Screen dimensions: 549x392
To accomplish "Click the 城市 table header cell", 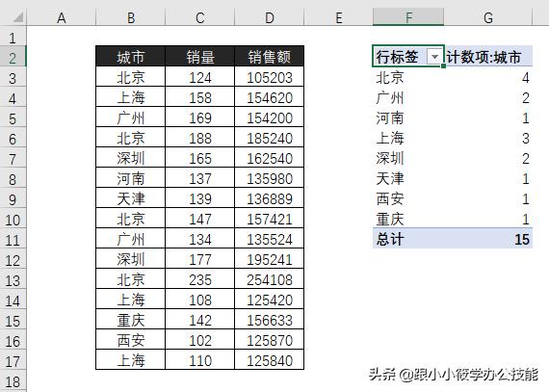I will [x=130, y=57].
